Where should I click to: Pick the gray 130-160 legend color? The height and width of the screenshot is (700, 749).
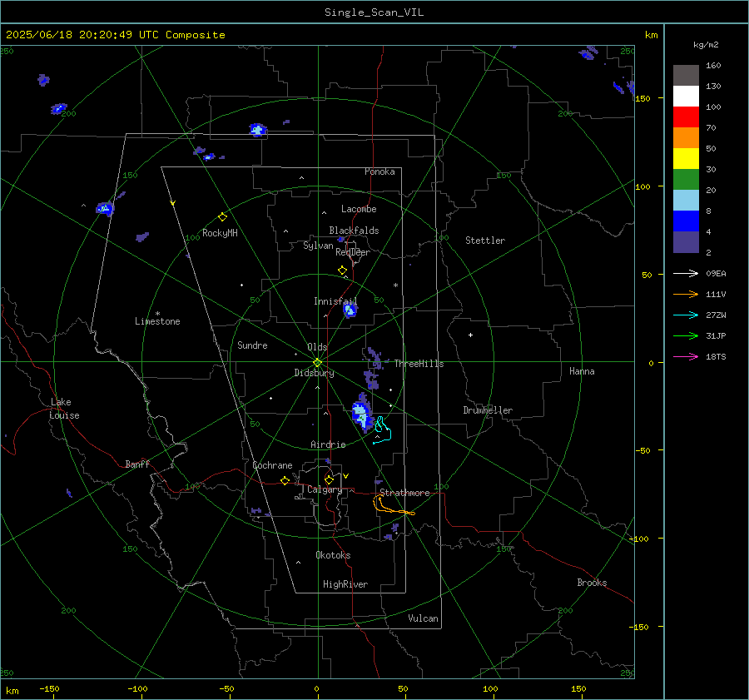coord(686,75)
